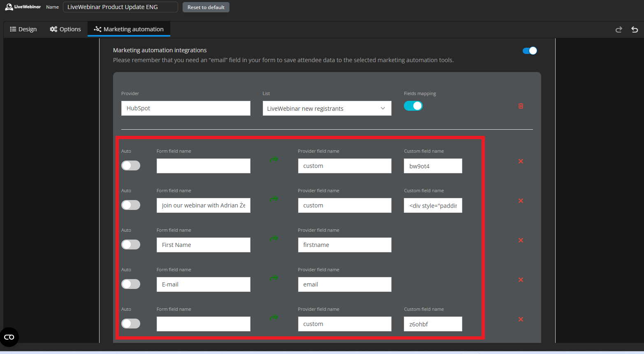Remove the z6ohbf mapping row with red X
Screen dimensions: 644x354
pyautogui.click(x=521, y=319)
